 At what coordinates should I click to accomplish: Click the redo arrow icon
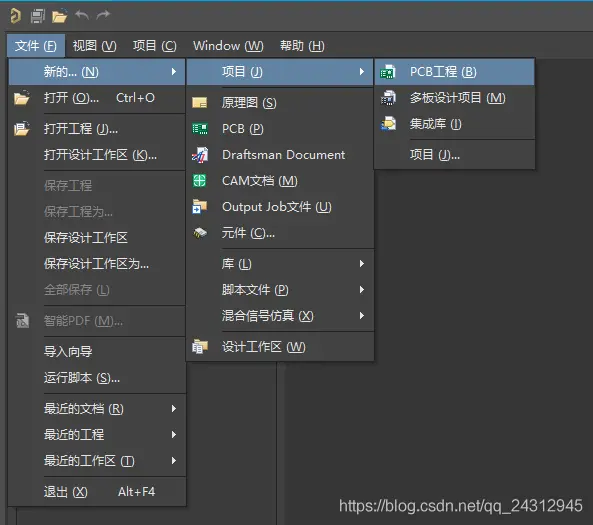[103, 15]
